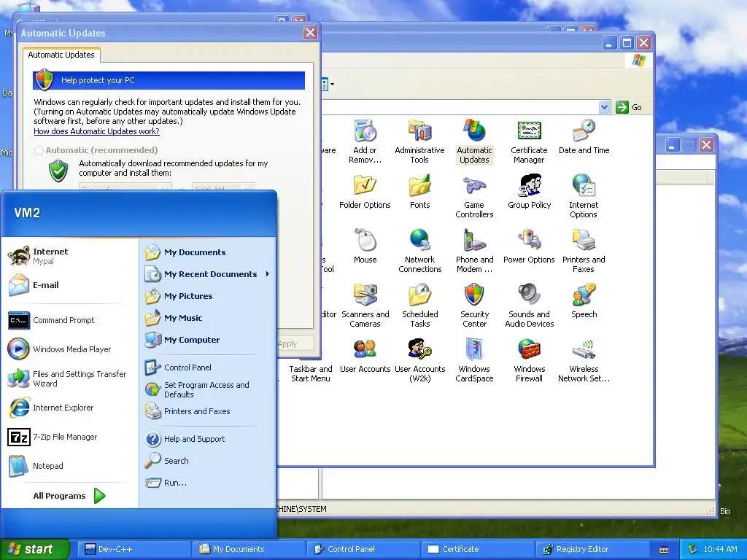Open User Accounts icon

pos(365,356)
